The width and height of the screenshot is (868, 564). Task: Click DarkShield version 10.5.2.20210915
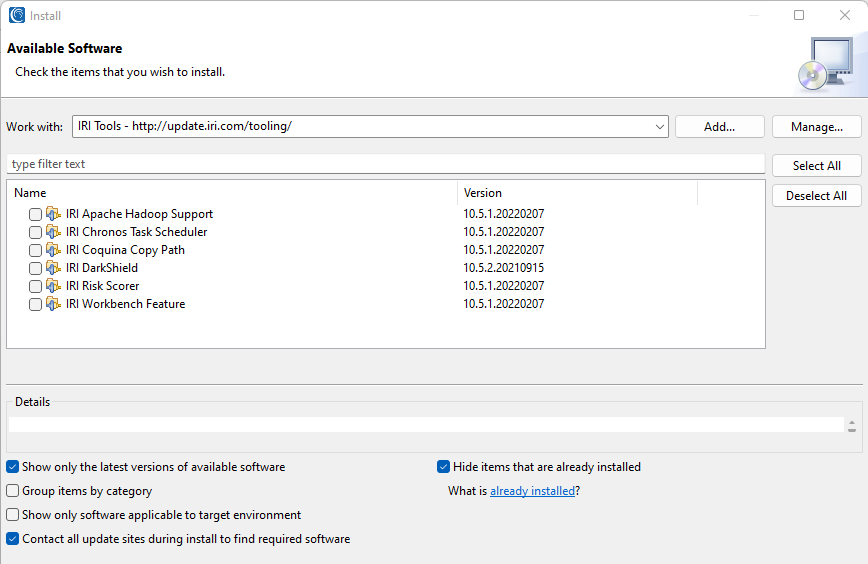504,268
